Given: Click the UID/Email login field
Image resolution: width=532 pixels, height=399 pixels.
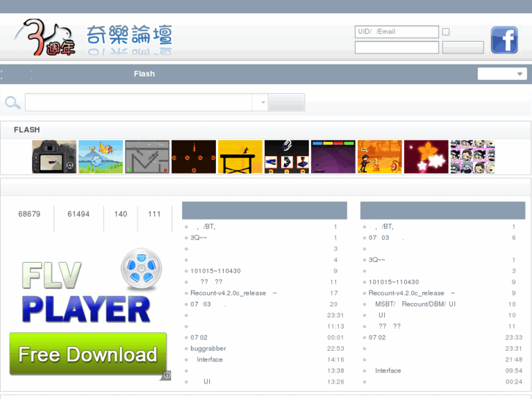Looking at the screenshot, I should pyautogui.click(x=397, y=32).
